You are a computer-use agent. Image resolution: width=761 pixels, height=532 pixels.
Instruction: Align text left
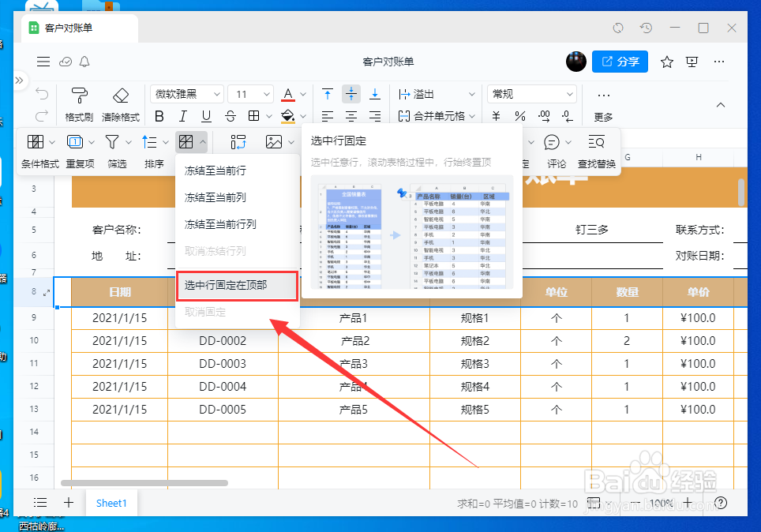[x=328, y=116]
